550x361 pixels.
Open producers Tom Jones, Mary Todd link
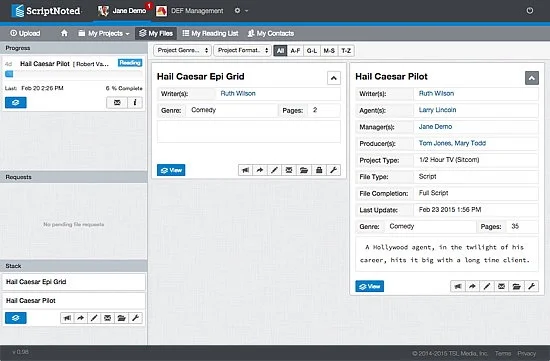(452, 143)
